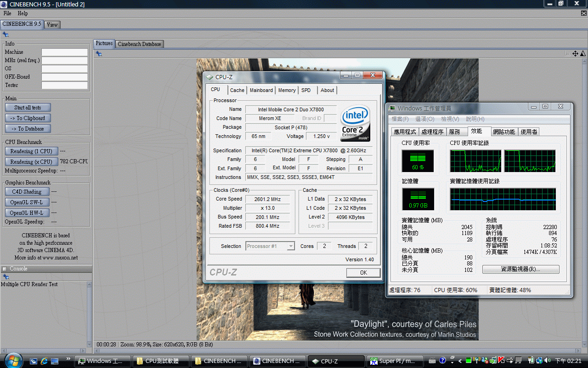
Task: Click the 資源監視器(R)... button
Action: (521, 269)
